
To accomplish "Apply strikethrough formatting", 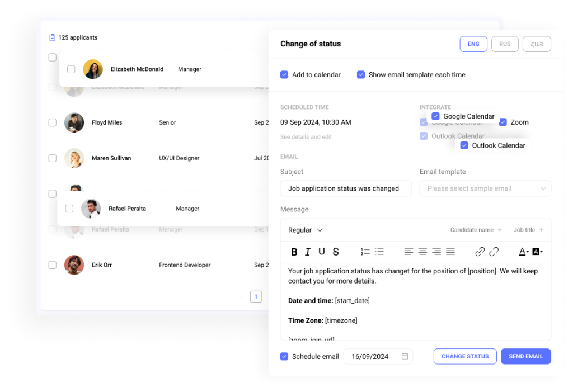I will click(x=335, y=252).
